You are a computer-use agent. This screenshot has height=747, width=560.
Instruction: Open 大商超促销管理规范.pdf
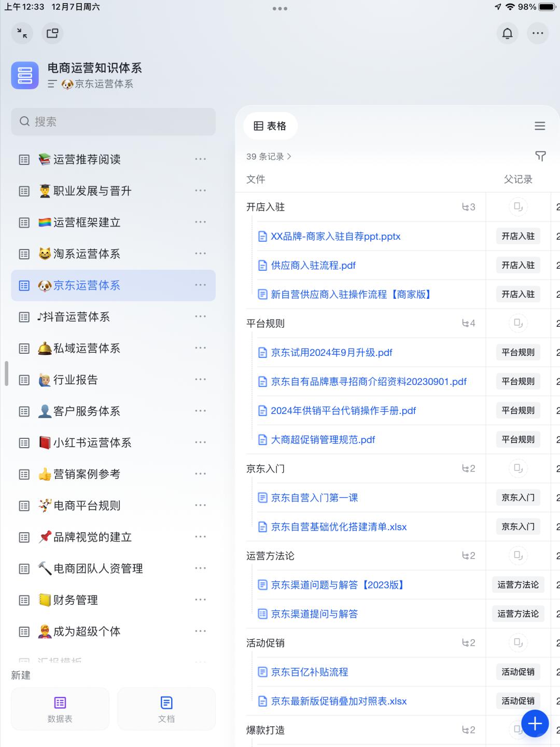(x=323, y=440)
